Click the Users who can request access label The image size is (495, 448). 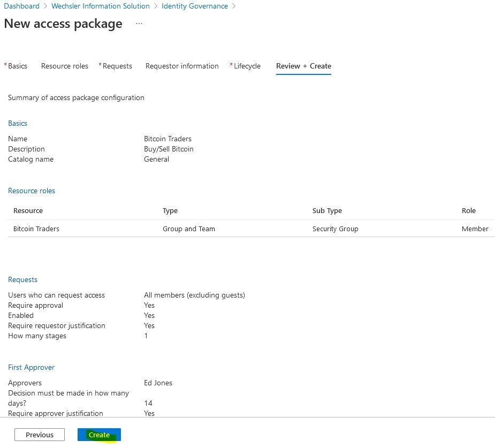click(57, 295)
